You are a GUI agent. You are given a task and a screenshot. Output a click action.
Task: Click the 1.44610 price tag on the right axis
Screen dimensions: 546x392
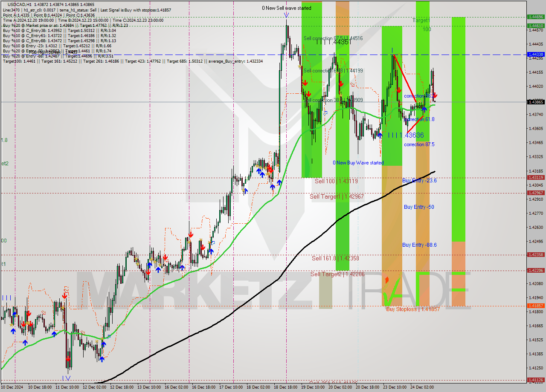coord(535,26)
